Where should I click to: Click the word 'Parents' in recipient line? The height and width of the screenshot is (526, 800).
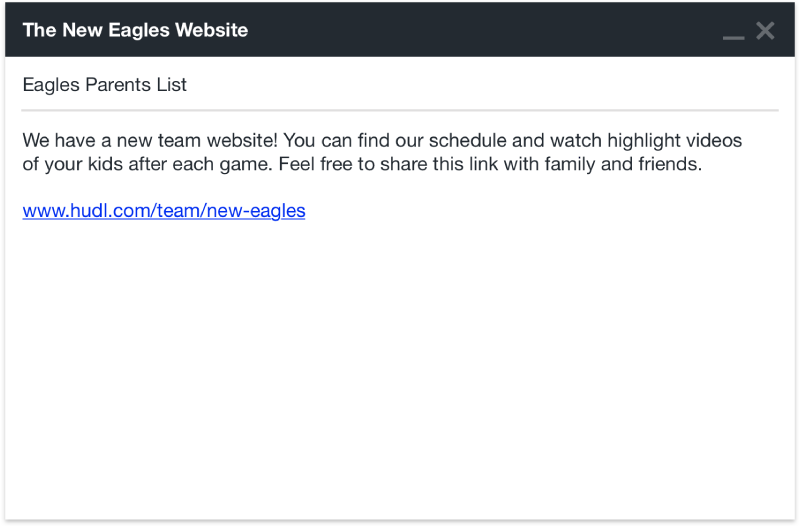[118, 85]
